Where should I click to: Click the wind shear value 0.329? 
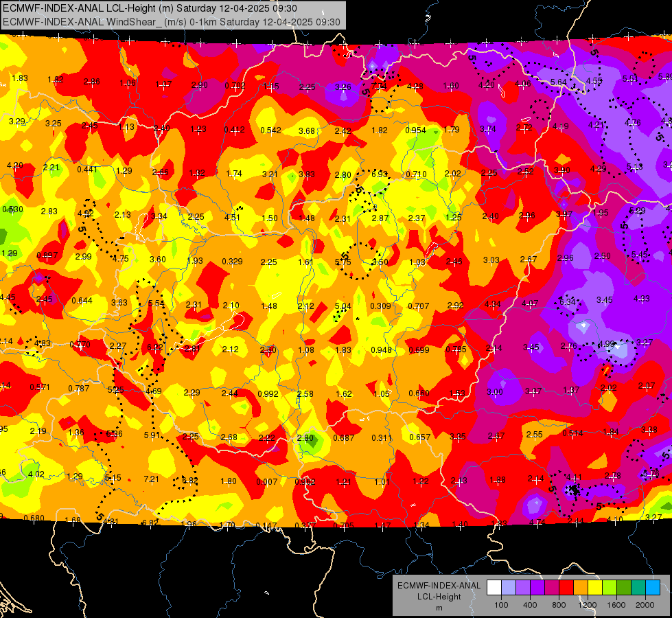click(232, 261)
